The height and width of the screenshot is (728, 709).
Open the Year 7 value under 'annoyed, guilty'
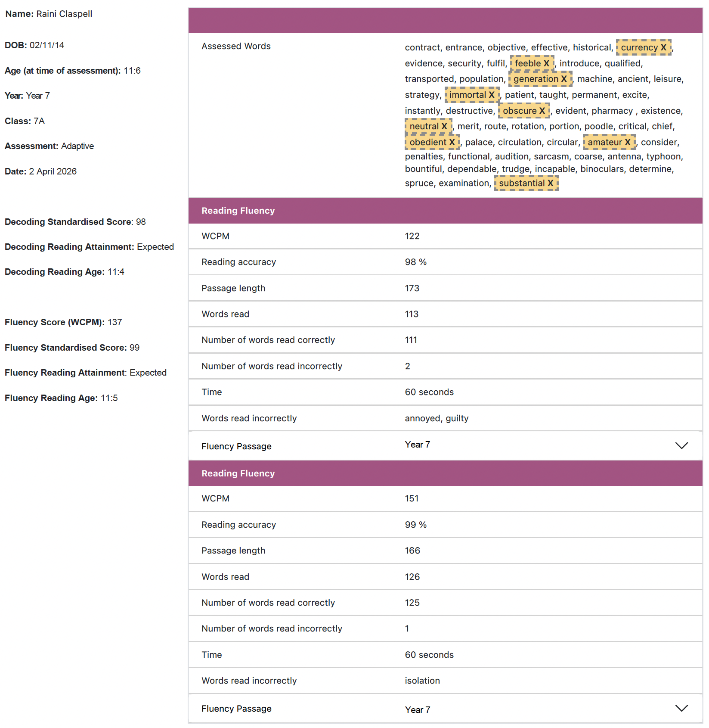tap(417, 445)
